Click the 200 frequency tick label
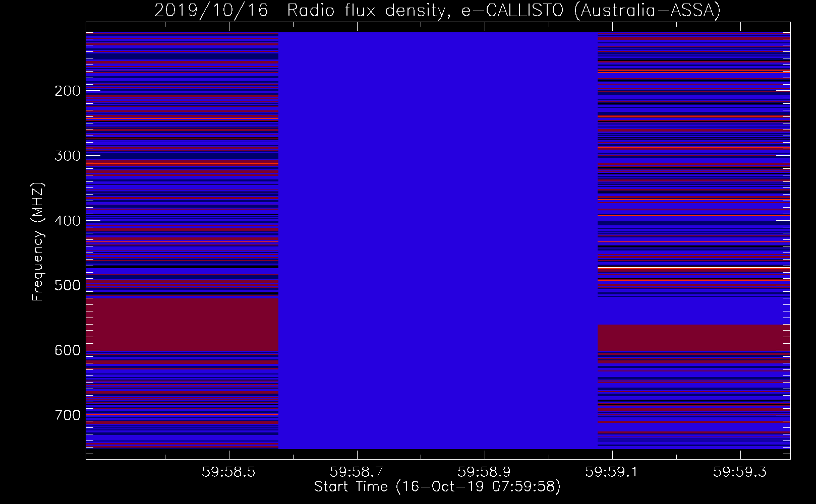Image resolution: width=816 pixels, height=504 pixels. click(x=68, y=91)
